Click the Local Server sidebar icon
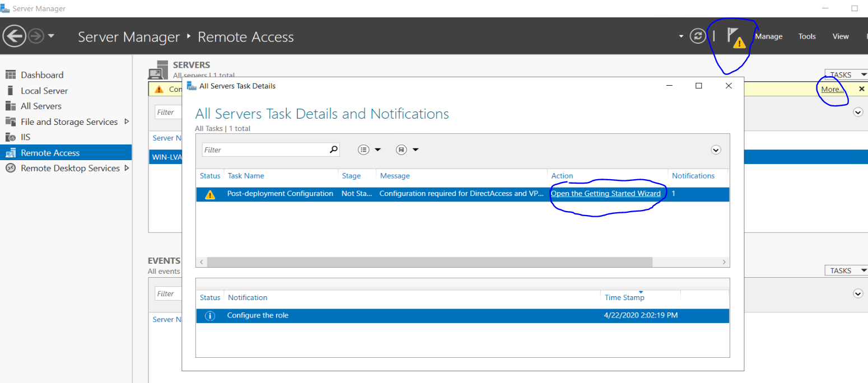 [10, 91]
